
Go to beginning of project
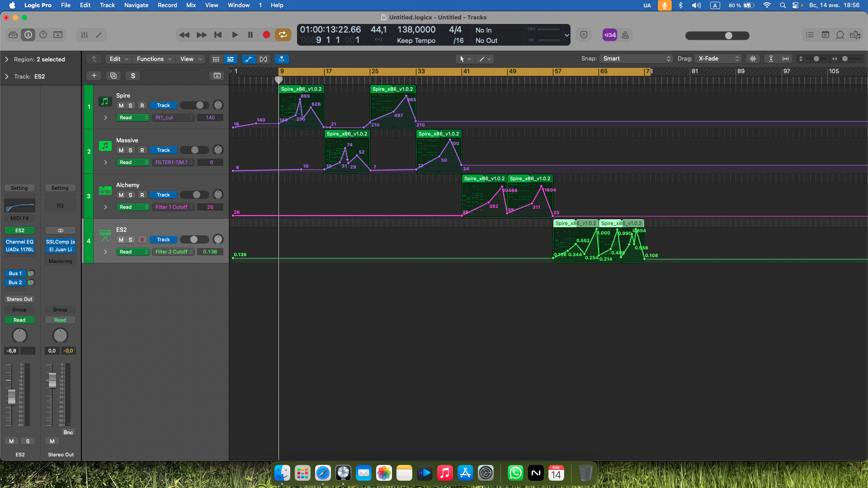218,35
